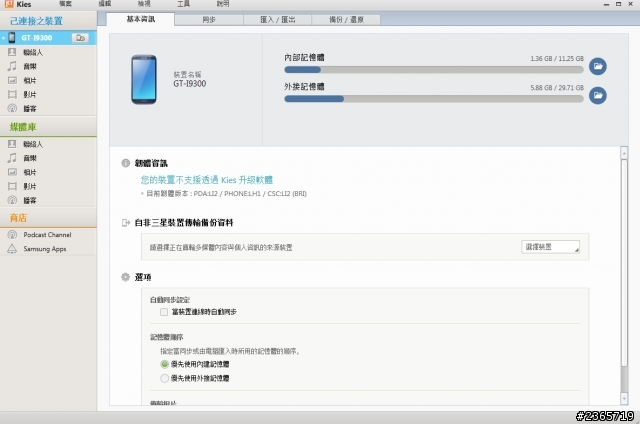The height and width of the screenshot is (424, 640).
Task: Open the external memory (外接記憶體) folder button
Action: (x=598, y=95)
